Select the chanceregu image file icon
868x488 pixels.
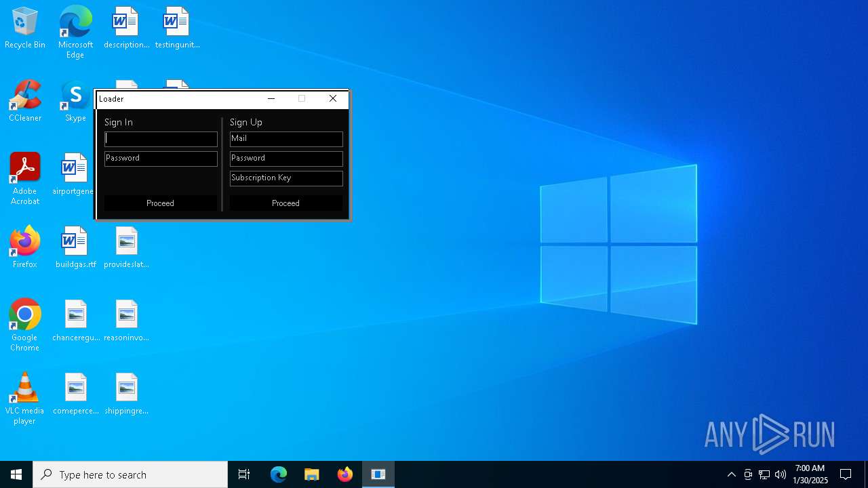(x=75, y=321)
